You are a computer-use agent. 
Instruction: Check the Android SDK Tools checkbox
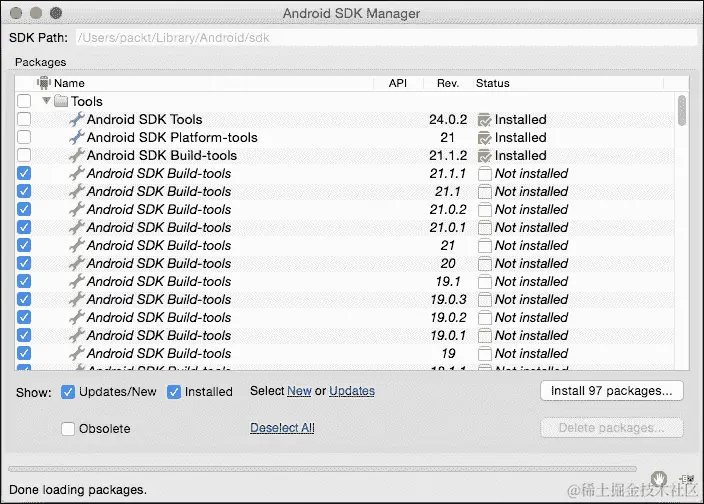pos(24,119)
